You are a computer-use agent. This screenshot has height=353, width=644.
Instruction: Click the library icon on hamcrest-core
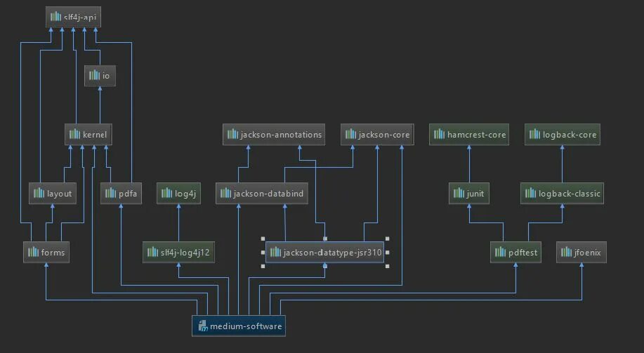coord(440,134)
